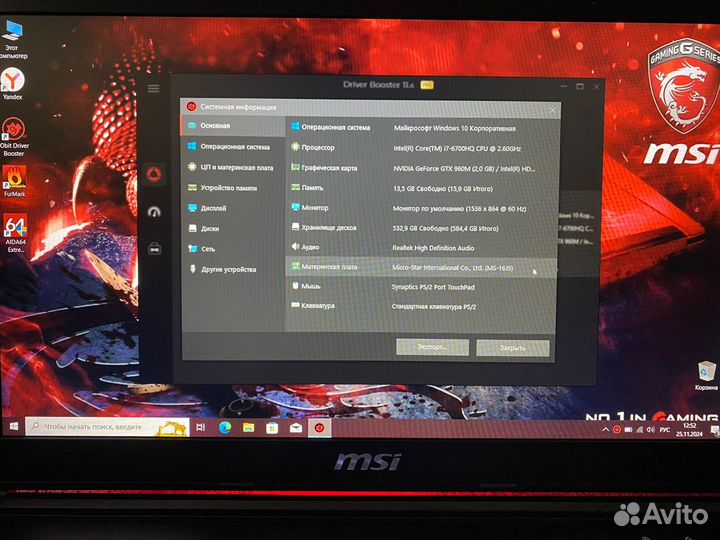Click the red Boost rocket sidebar icon
The width and height of the screenshot is (720, 540).
154,174
